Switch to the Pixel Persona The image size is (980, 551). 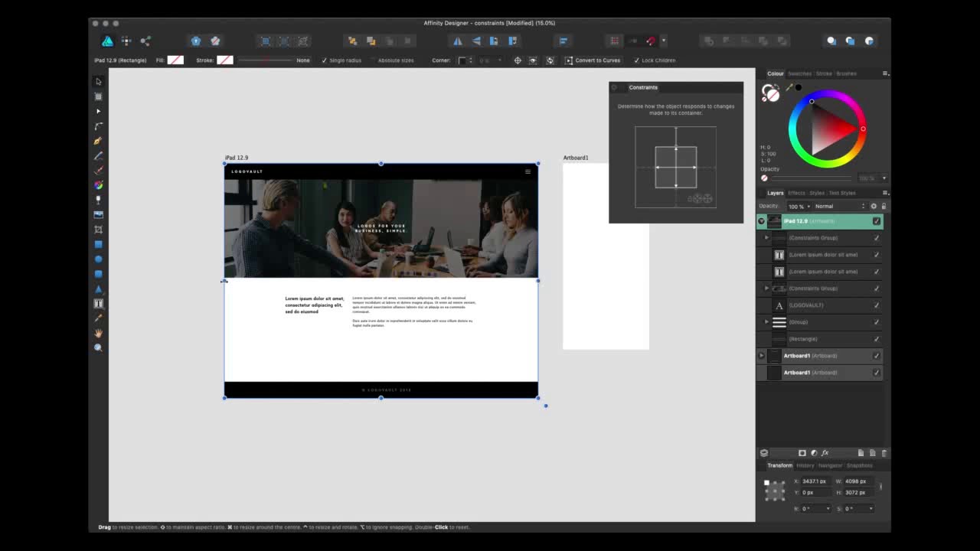click(x=126, y=41)
